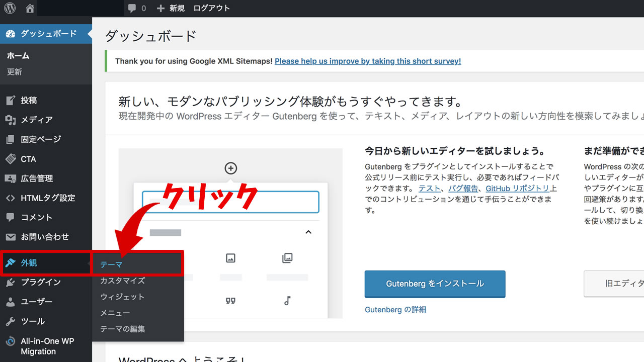The height and width of the screenshot is (362, 644).
Task: Open the テスト link
Action: pos(430,189)
